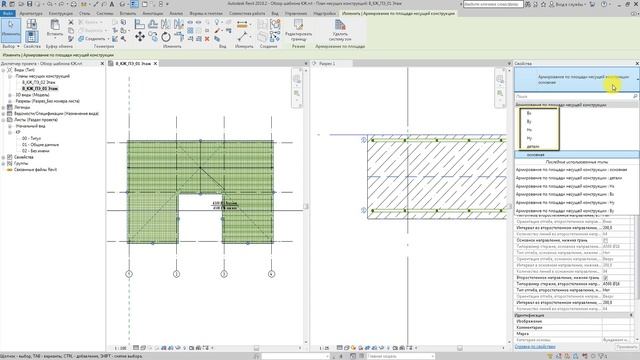Click zoom navigation bar icon in plan view

[297, 93]
